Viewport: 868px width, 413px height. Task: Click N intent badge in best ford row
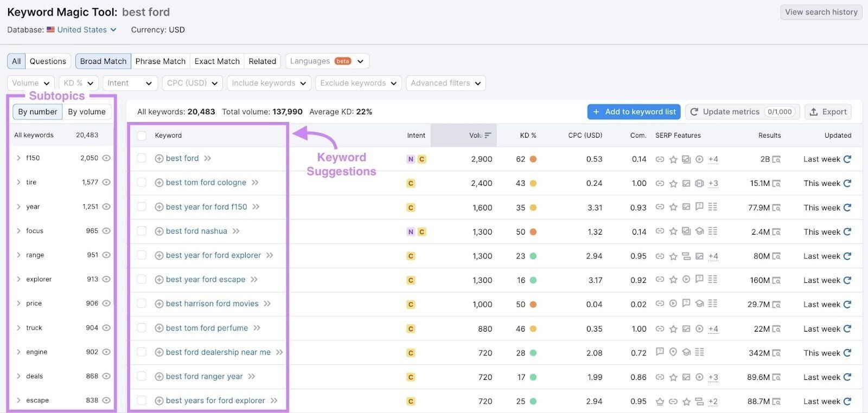tap(411, 159)
